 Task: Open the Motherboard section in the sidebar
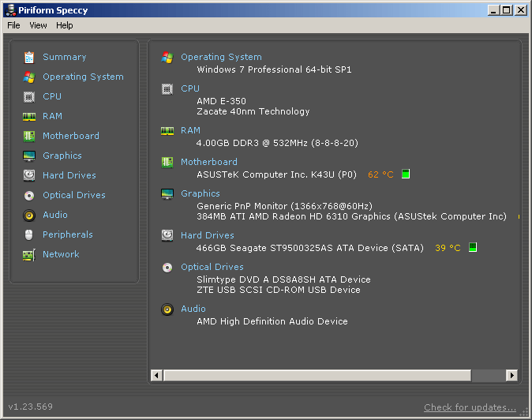tap(71, 136)
